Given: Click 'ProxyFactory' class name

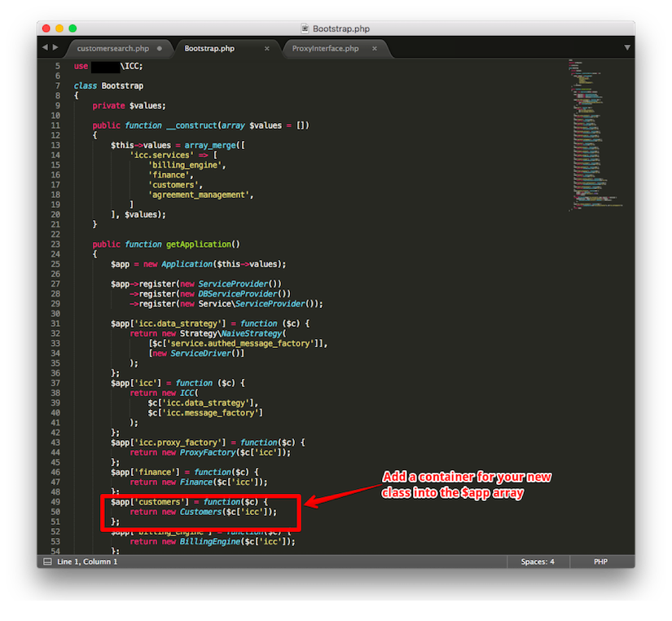Looking at the screenshot, I should click(208, 452).
